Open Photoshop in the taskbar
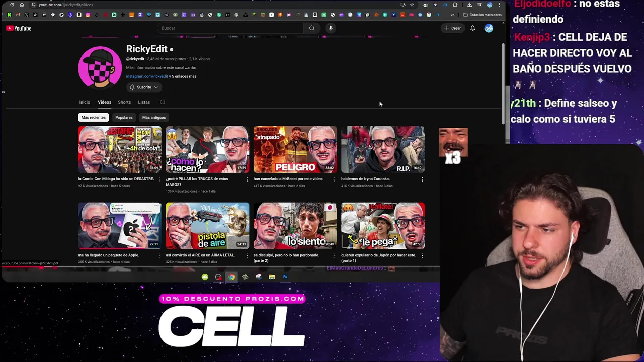Viewport: 644px width, 362px height. click(285, 277)
